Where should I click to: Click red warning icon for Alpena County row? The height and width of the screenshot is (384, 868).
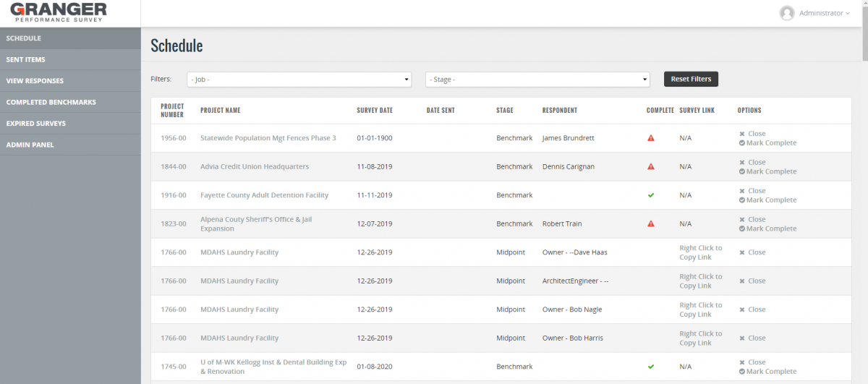coord(650,223)
